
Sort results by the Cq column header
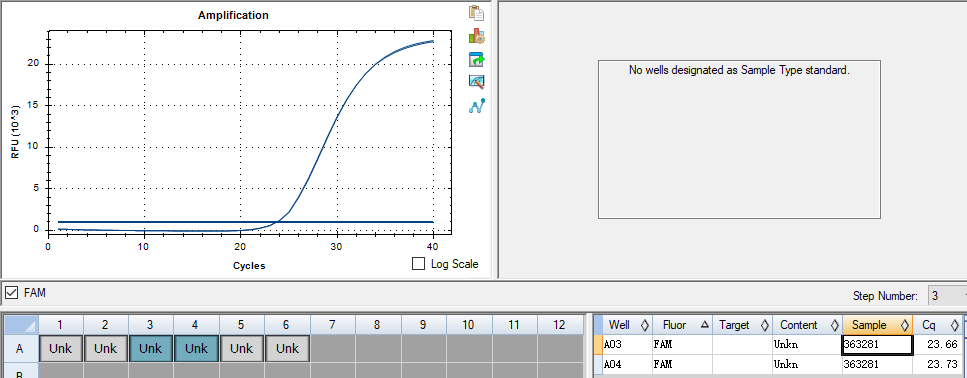pyautogui.click(x=937, y=324)
